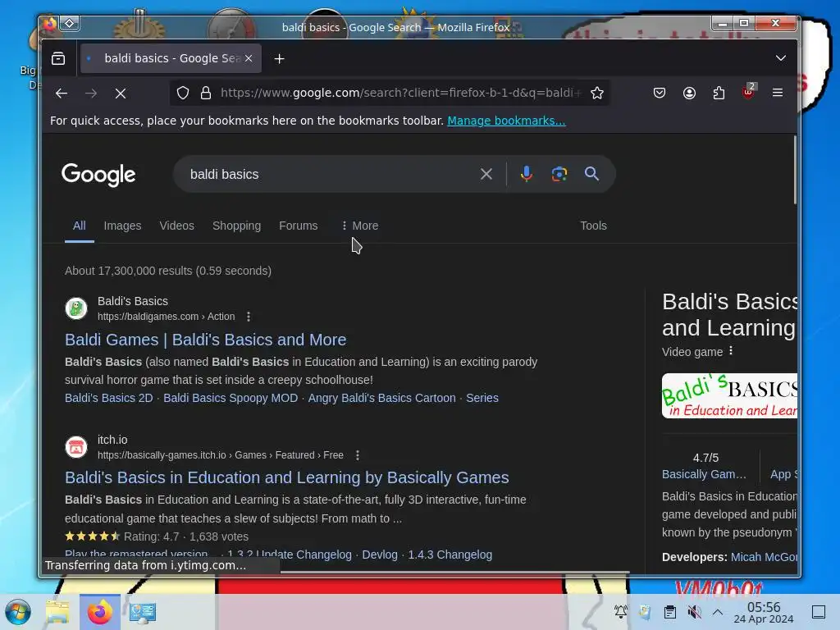840x630 pixels.
Task: Click the itch.io site favicon
Action: pyautogui.click(x=76, y=447)
